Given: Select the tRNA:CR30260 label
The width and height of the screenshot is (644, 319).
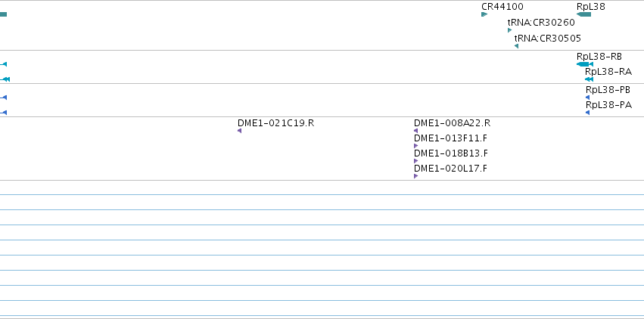Looking at the screenshot, I should pyautogui.click(x=541, y=22).
